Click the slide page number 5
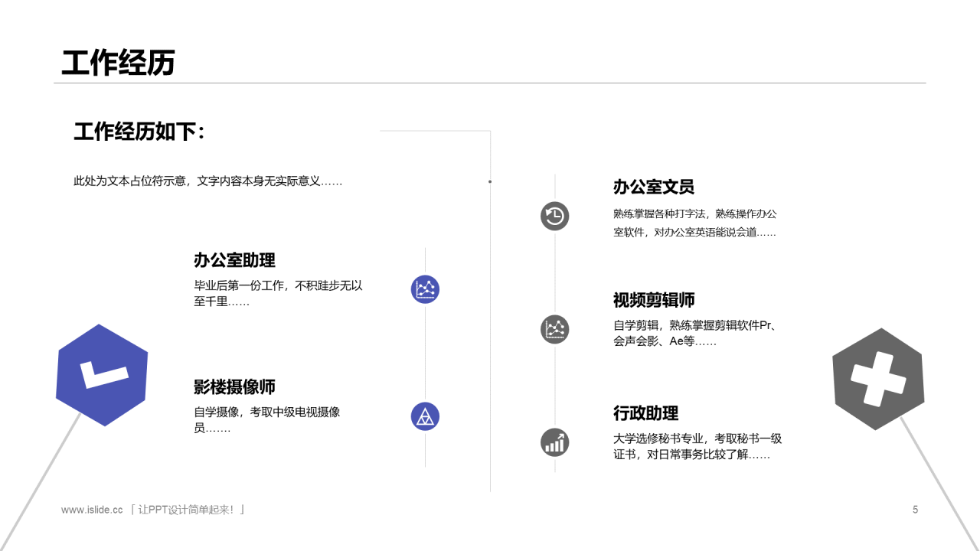Viewport: 980px width, 551px height. [915, 510]
